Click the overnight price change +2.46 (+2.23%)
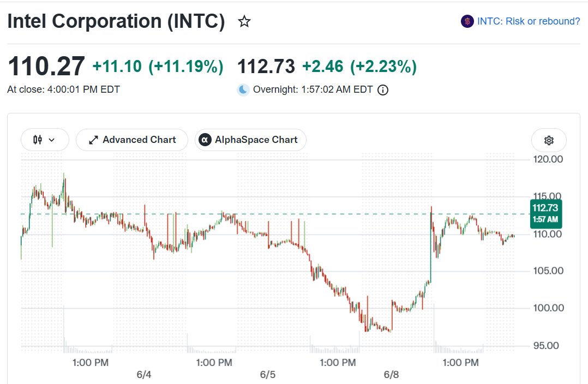The height and width of the screenshot is (384, 588). (x=359, y=67)
